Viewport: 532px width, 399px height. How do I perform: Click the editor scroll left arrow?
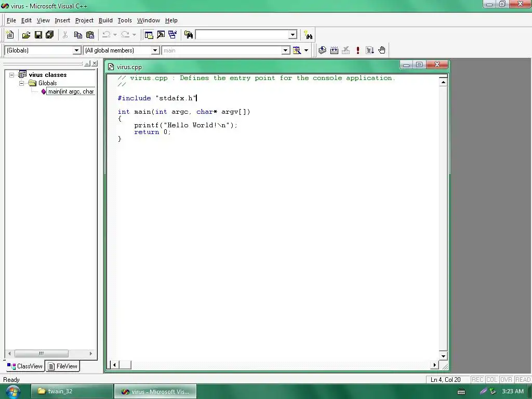[115, 365]
